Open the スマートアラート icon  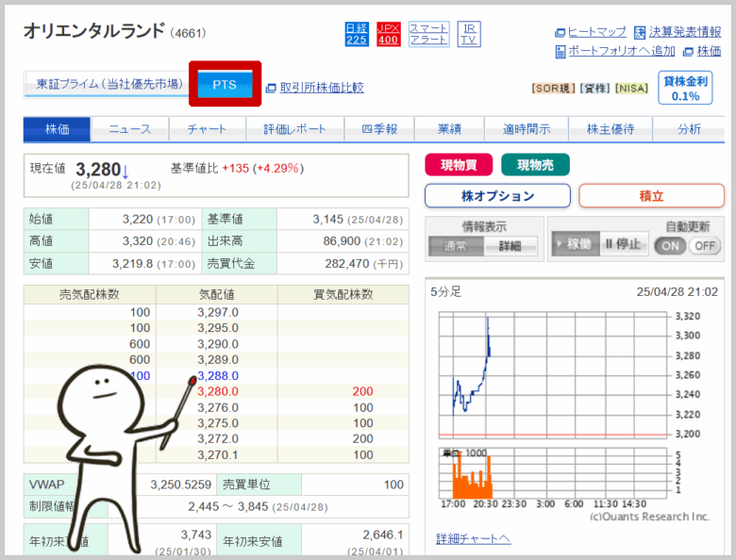428,34
